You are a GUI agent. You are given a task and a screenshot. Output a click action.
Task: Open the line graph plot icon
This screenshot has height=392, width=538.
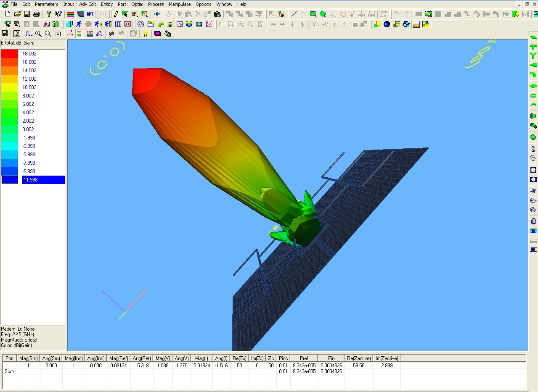click(209, 24)
